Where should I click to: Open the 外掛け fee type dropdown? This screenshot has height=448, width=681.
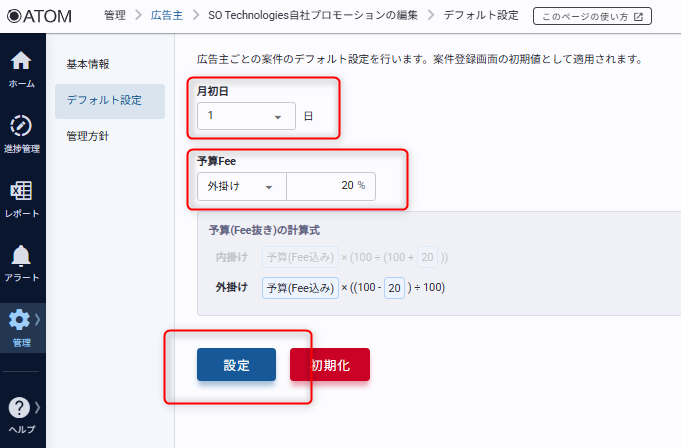click(241, 186)
